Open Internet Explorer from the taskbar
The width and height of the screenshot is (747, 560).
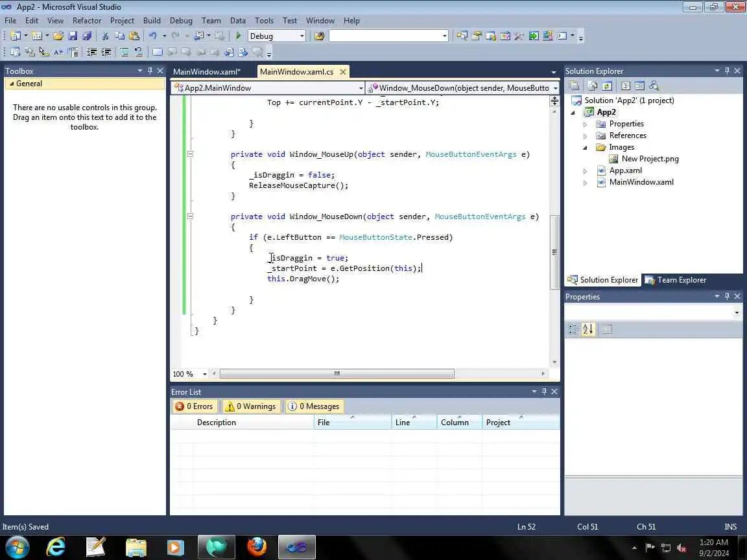click(x=56, y=546)
